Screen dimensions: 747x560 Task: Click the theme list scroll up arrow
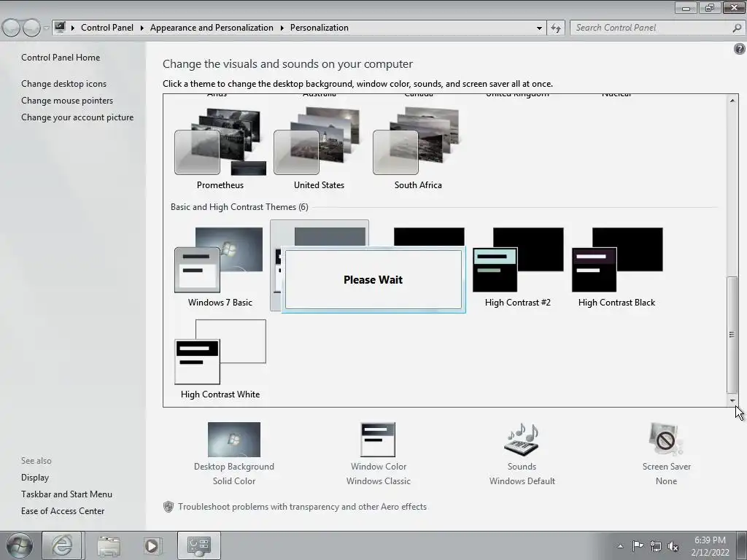click(732, 100)
